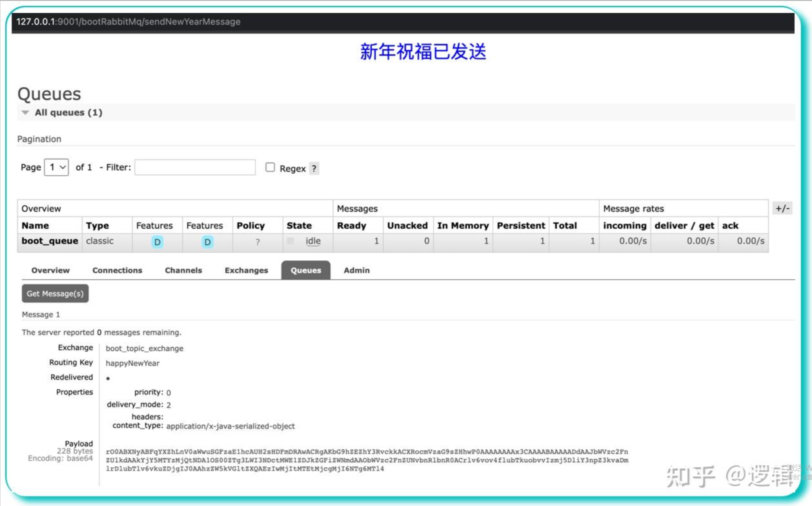Screen dimensions: 812x506
Task: Switch to the Connections tab
Action: coord(117,270)
